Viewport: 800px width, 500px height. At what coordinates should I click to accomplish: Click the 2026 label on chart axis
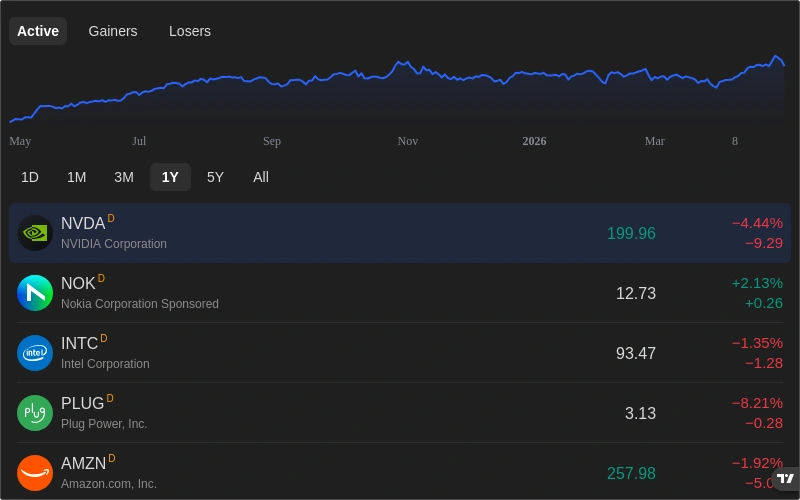(x=534, y=141)
